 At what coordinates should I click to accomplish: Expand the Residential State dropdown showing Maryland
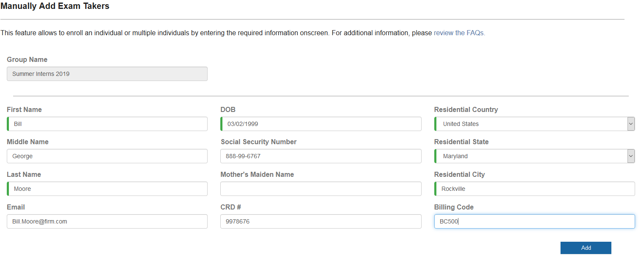pos(534,156)
